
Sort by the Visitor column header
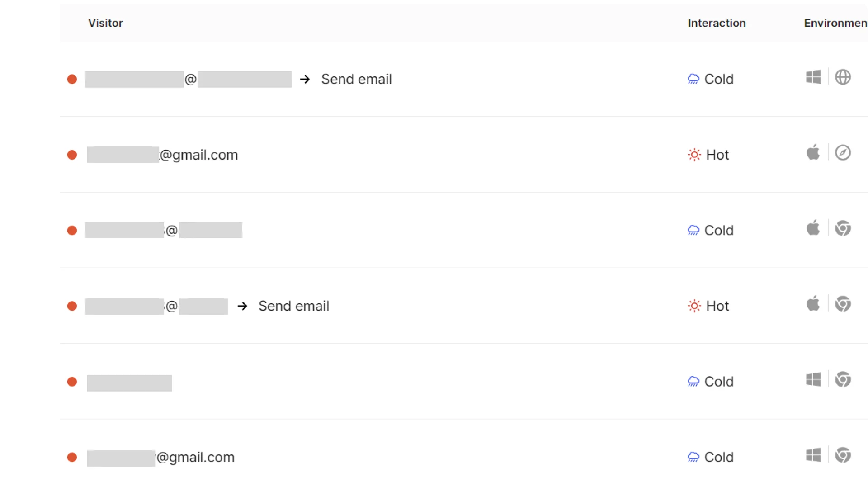pyautogui.click(x=105, y=23)
